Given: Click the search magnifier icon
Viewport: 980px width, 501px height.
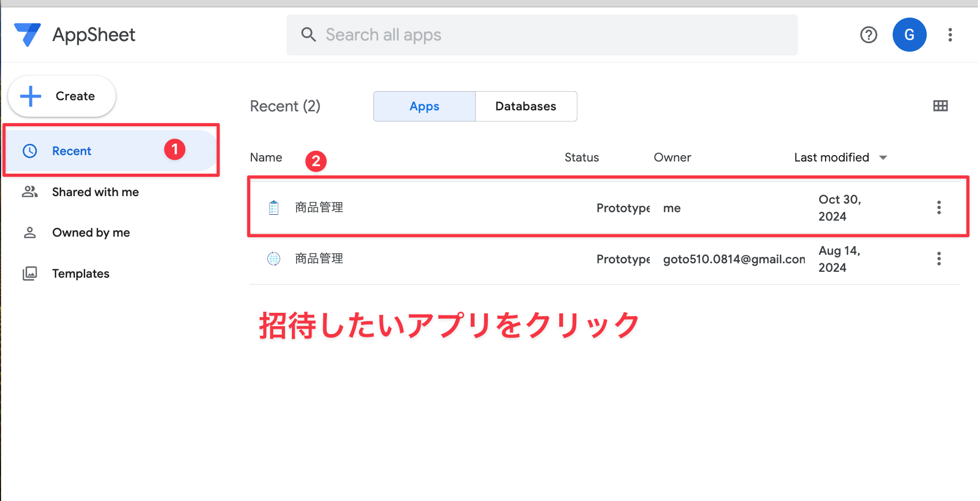Looking at the screenshot, I should (308, 35).
